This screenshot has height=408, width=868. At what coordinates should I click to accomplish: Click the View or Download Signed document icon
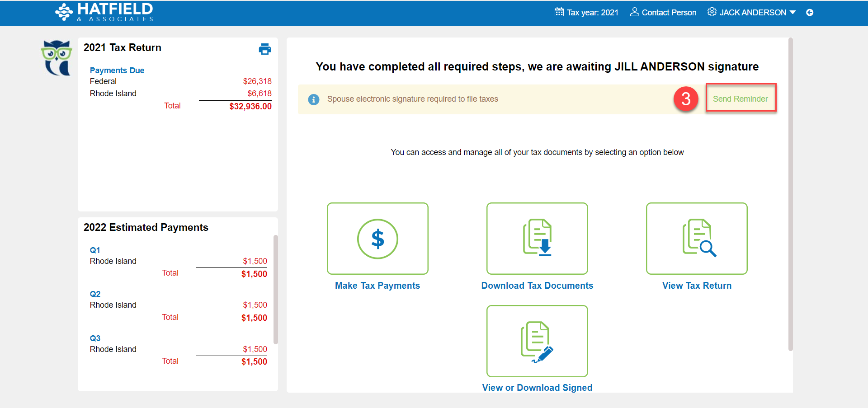[x=537, y=341]
